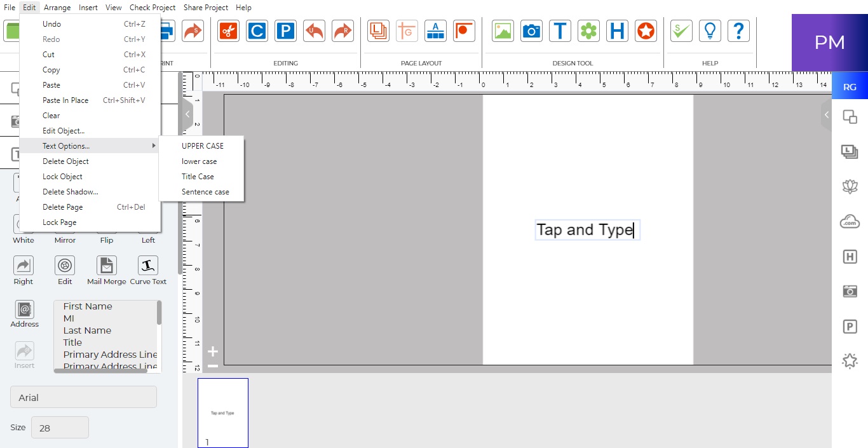Click the green flower clip art icon

pos(588,31)
